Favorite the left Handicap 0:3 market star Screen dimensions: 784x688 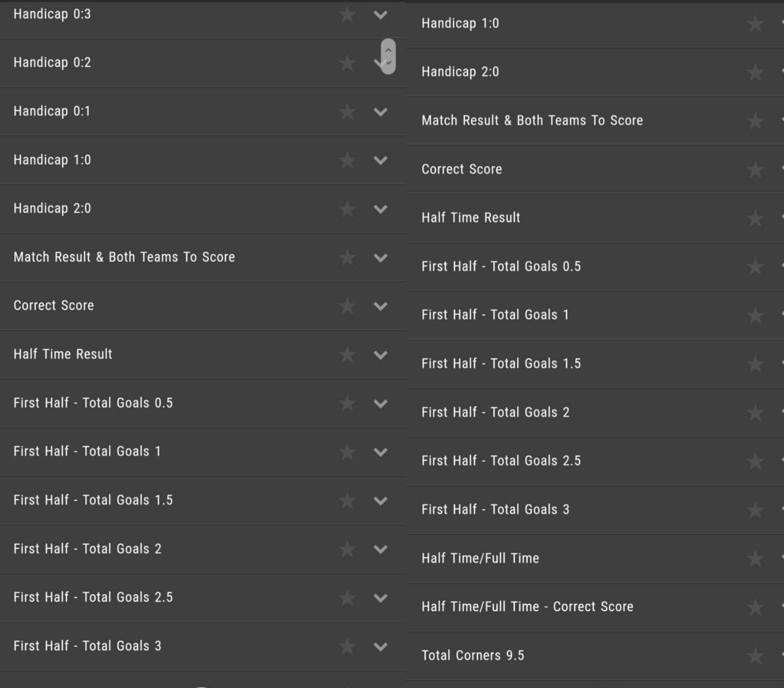pyautogui.click(x=347, y=14)
